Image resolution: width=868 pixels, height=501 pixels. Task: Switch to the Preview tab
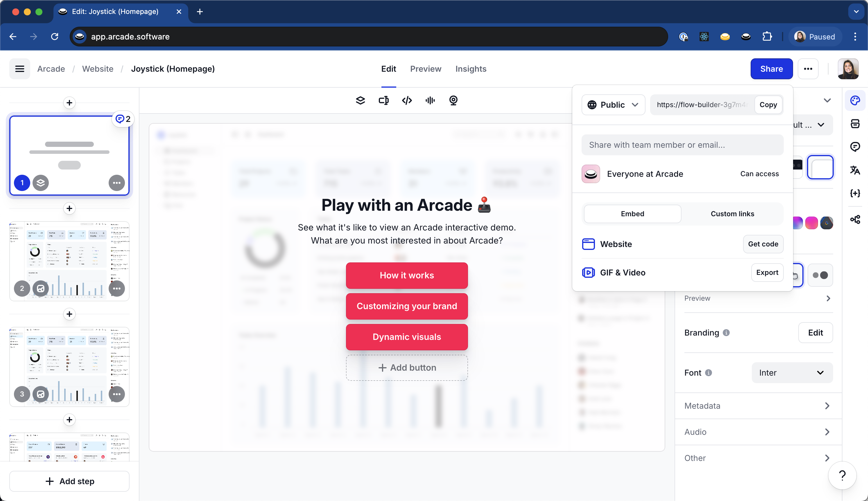[x=425, y=69]
